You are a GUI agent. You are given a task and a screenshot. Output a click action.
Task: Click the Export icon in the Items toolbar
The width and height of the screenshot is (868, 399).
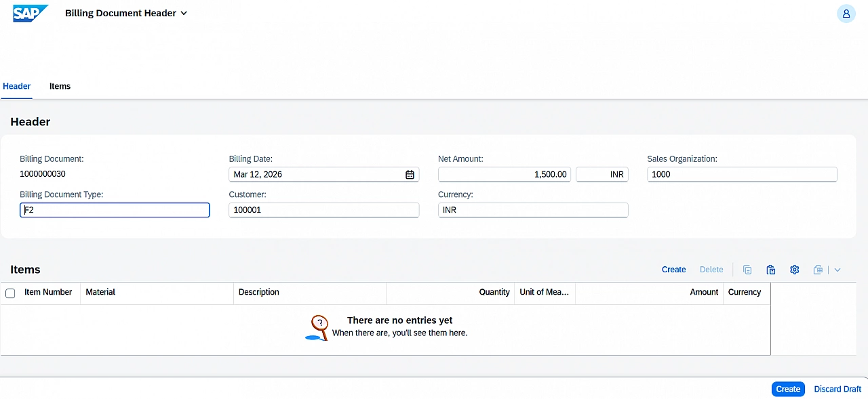pyautogui.click(x=818, y=270)
